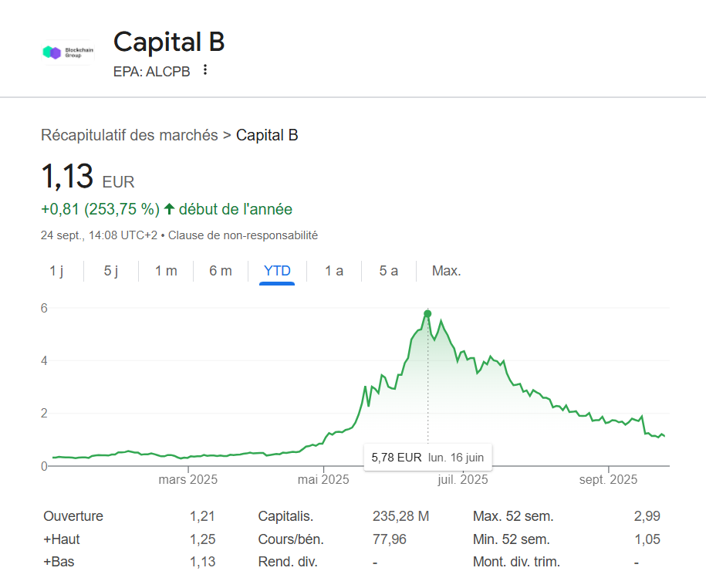This screenshot has height=588, width=706.
Task: Open the 1 m chart view
Action: click(165, 271)
